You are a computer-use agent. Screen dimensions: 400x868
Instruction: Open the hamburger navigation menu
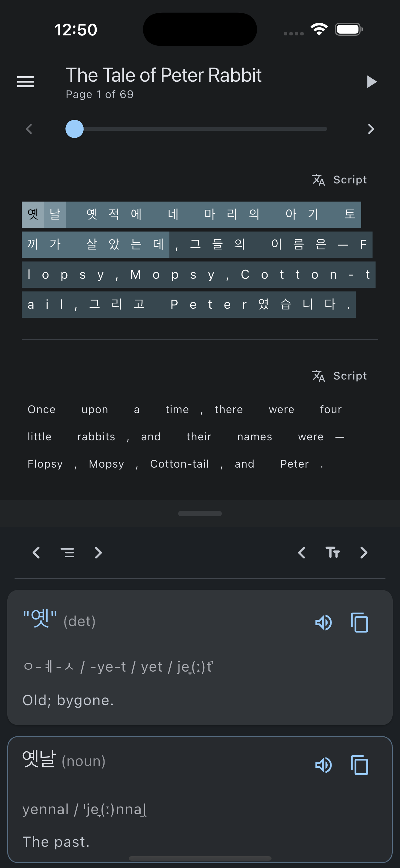click(25, 81)
